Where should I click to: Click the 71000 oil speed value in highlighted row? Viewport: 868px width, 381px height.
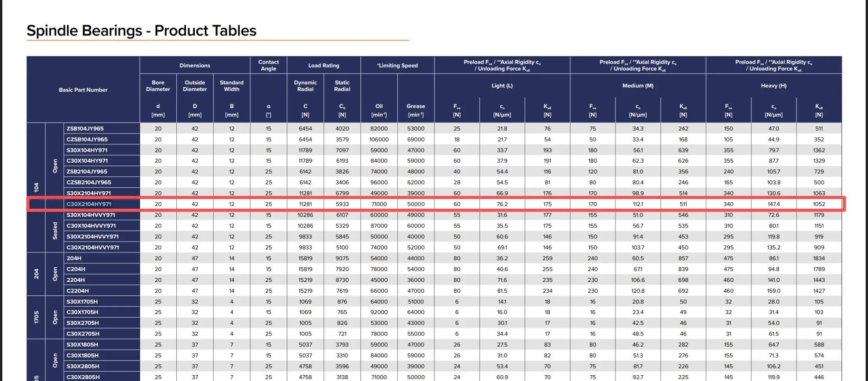[379, 204]
